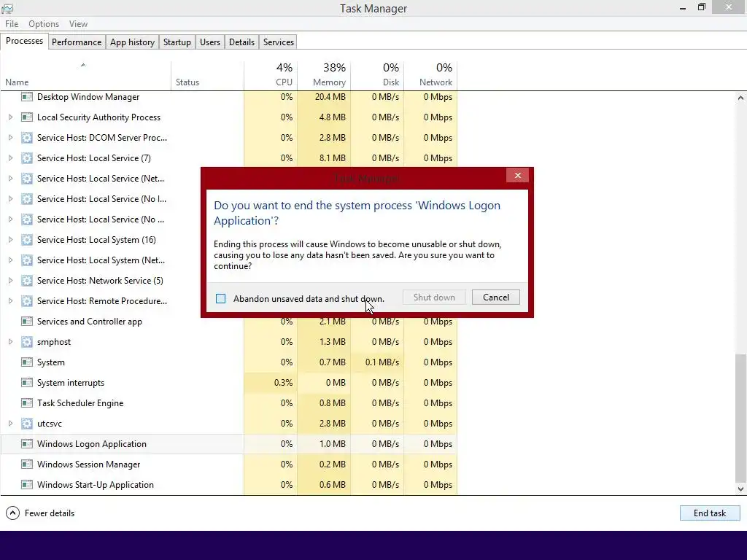Click gear icon of Remote Procedure host
The height and width of the screenshot is (560, 747).
[x=27, y=301]
